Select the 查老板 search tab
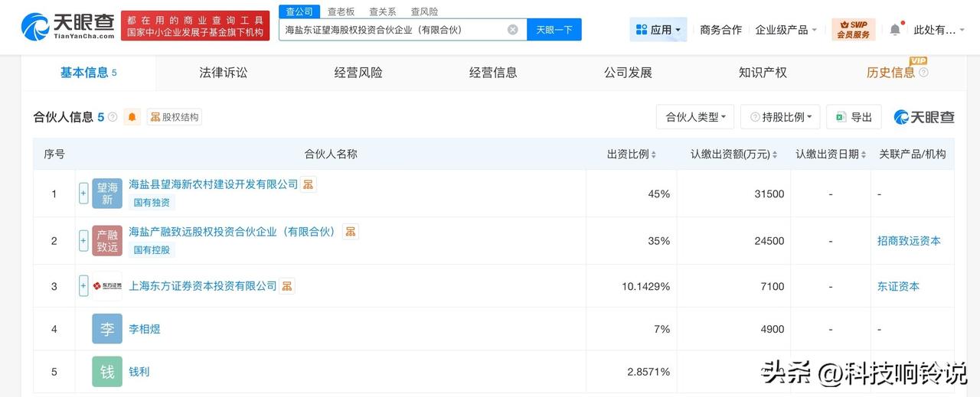 (x=341, y=11)
